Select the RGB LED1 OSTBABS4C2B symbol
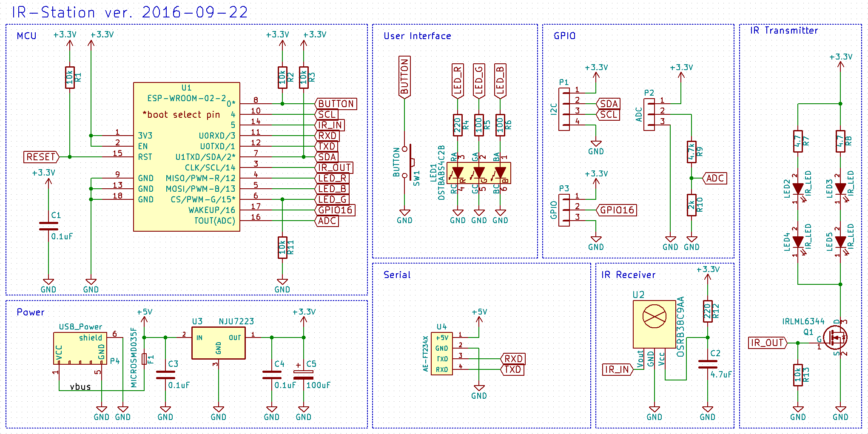Screen dimensions: 868x434 click(479, 173)
